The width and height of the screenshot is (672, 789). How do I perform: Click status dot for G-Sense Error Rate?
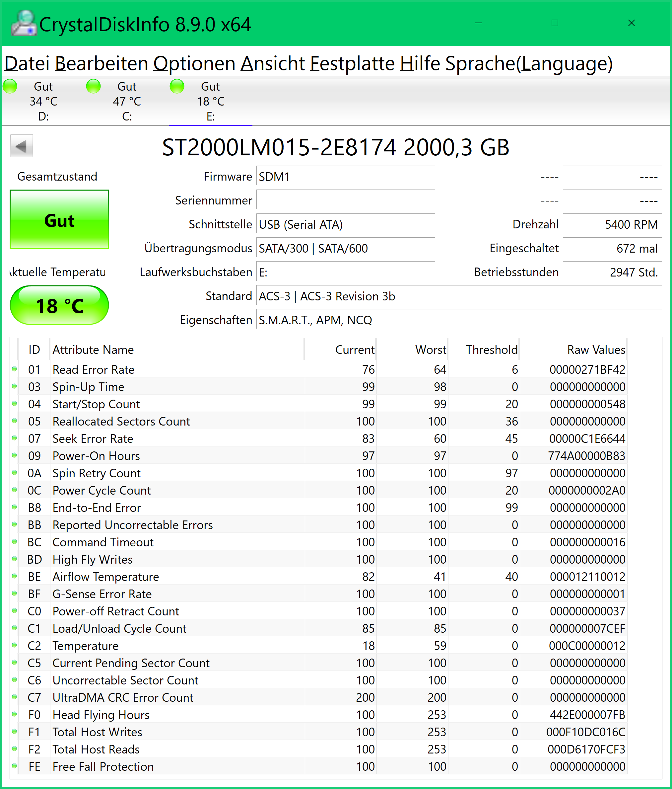(15, 593)
